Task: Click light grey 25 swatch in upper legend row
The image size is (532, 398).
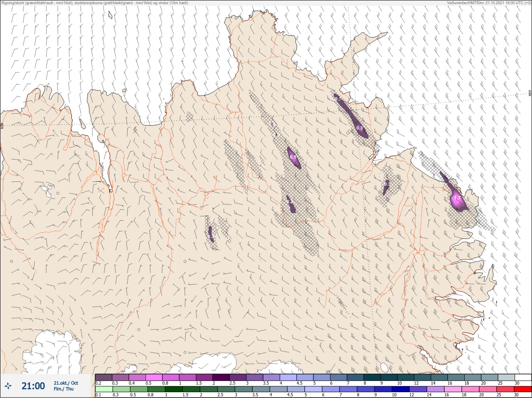Action: 506,377
